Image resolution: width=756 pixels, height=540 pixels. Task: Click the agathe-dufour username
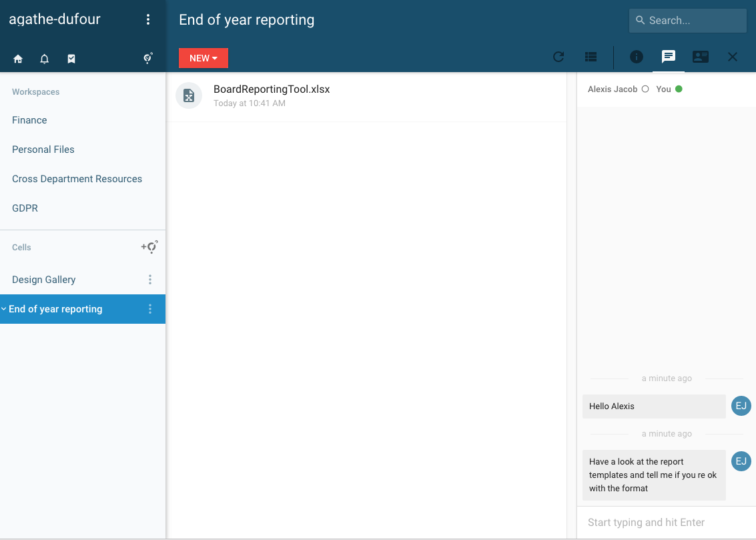[55, 19]
